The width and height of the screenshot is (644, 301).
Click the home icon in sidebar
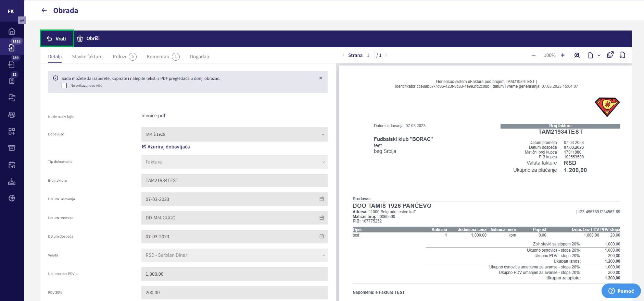(12, 31)
